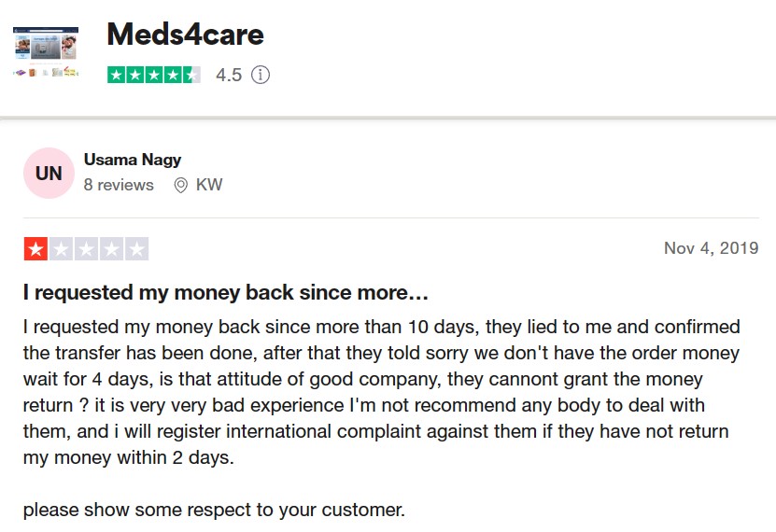Viewport: 776px width, 532px height.
Task: Click the third green star in the Meds4care rating
Action: click(x=154, y=76)
